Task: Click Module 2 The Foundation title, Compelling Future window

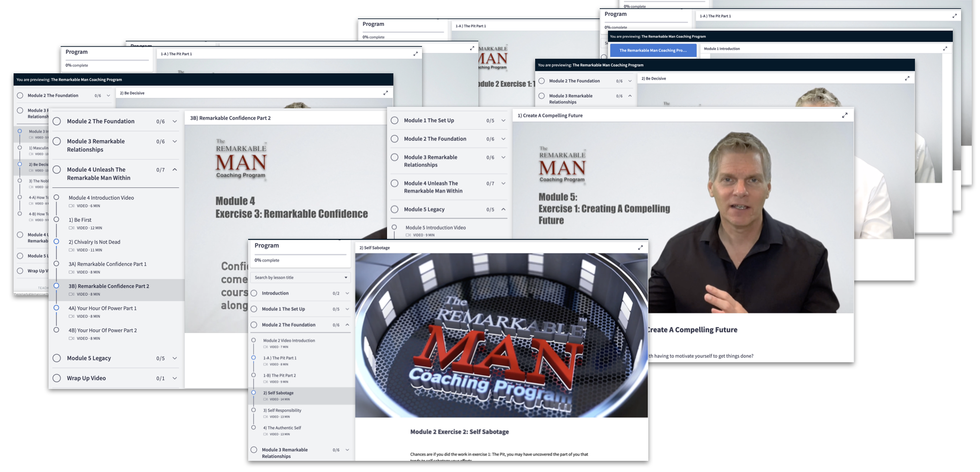Action: point(435,139)
